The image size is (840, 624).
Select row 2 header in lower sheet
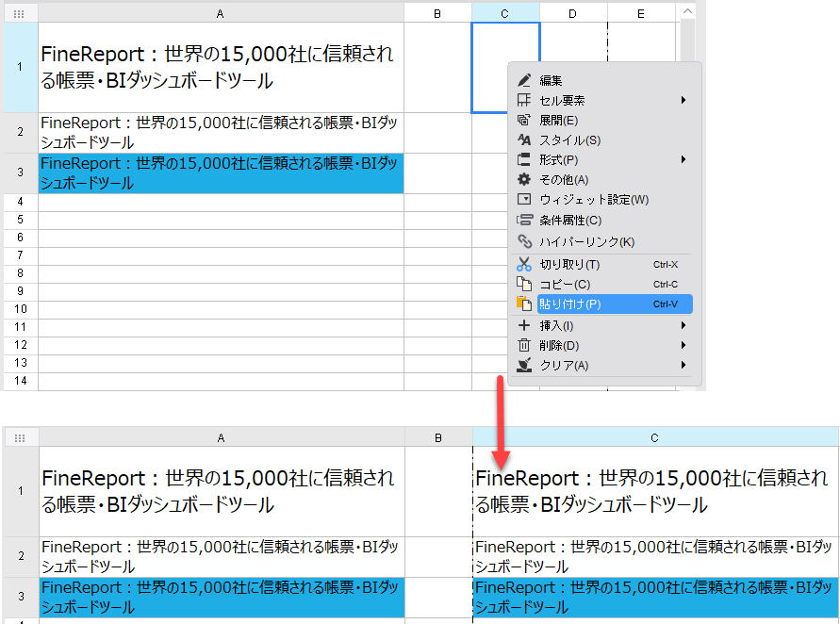pos(21,556)
